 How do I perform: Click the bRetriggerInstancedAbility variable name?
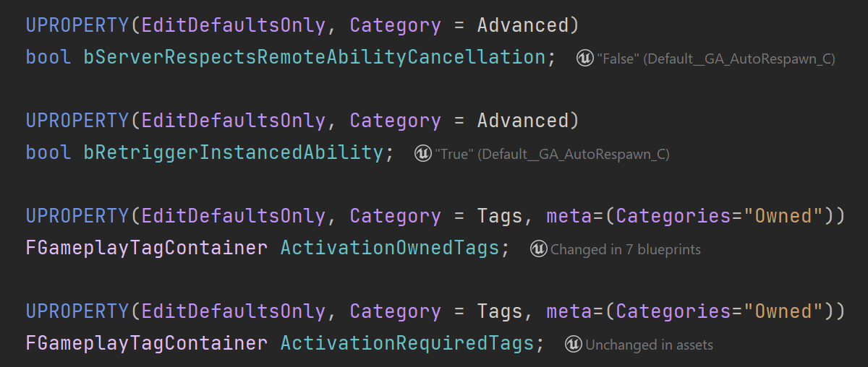click(233, 152)
